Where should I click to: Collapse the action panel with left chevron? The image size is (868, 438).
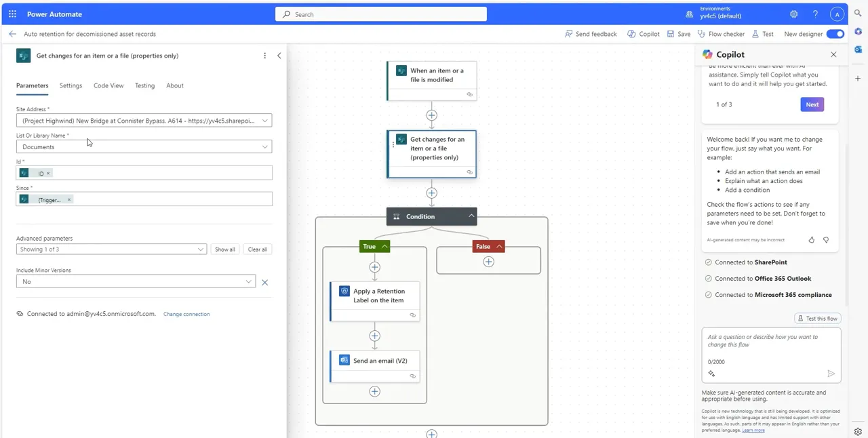click(x=279, y=56)
